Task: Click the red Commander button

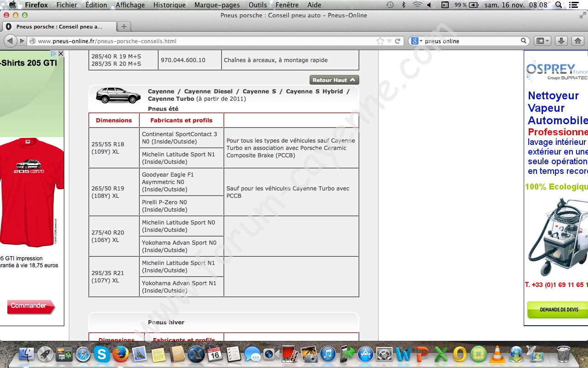Action: tap(31, 306)
